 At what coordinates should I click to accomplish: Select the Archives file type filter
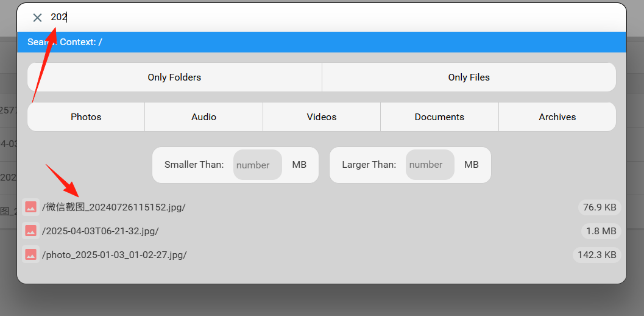[x=557, y=117]
